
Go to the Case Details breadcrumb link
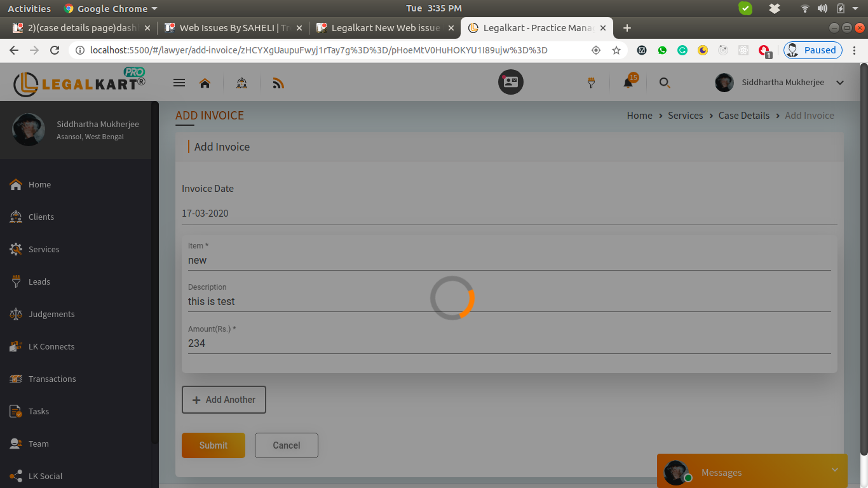coord(743,116)
